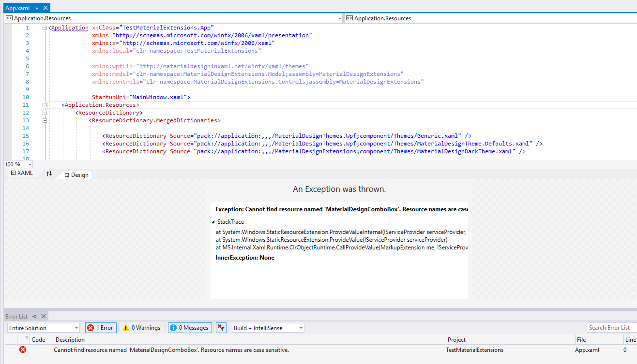Open the 100 % zoom dropdown
The height and width of the screenshot is (364, 637).
coord(30,165)
